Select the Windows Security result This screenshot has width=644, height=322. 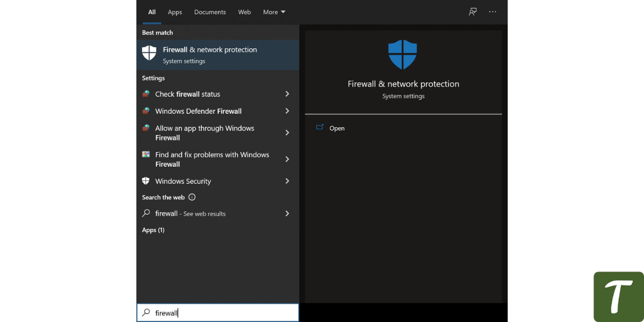[x=218, y=181]
